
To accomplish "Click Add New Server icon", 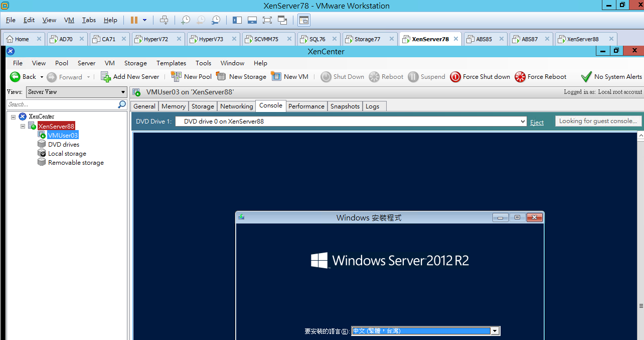I will tap(105, 77).
